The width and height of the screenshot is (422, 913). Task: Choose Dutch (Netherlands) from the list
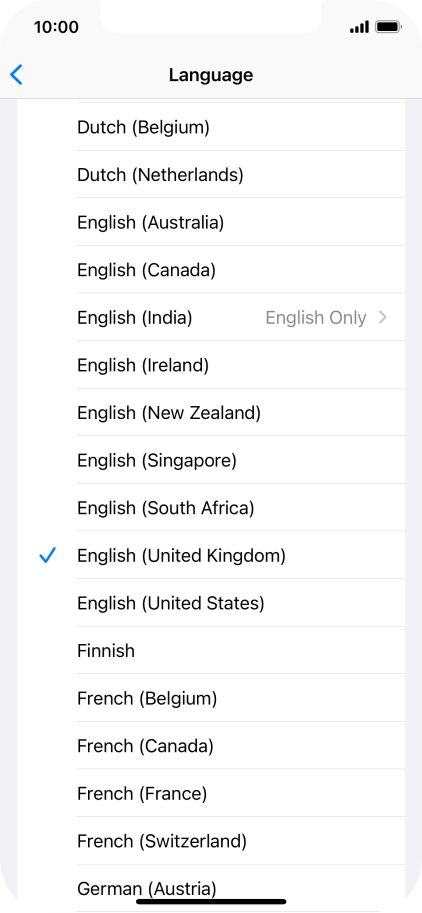pos(211,174)
